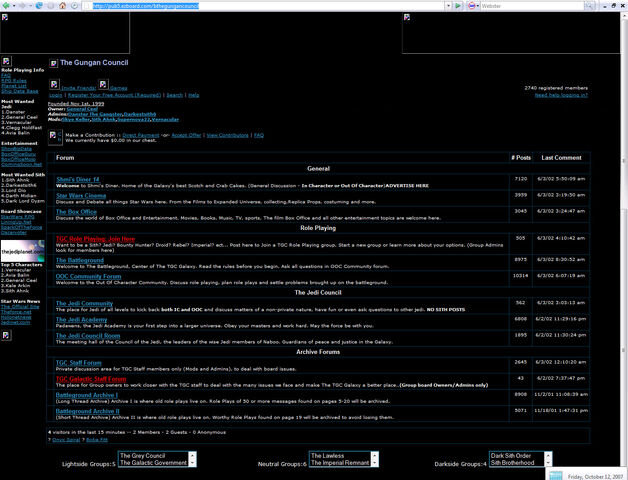Click the magnifier search button
The image size is (628, 480).
[590, 6]
